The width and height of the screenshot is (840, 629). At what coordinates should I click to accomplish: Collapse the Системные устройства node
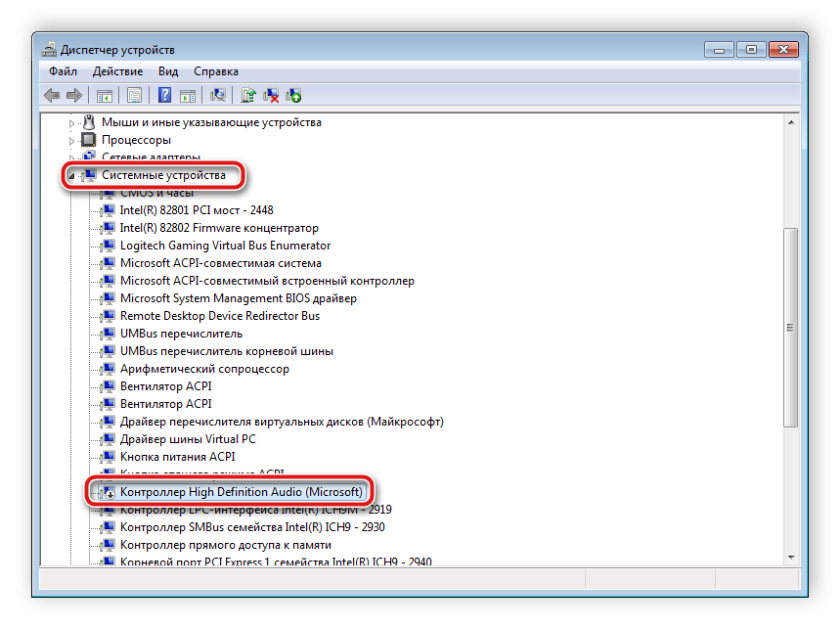71,176
